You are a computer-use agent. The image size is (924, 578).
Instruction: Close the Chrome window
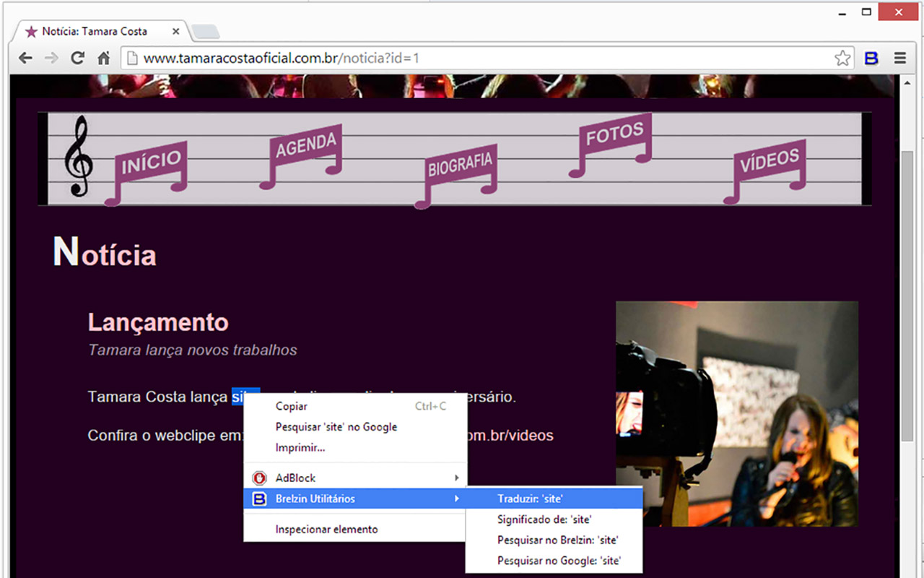click(898, 12)
